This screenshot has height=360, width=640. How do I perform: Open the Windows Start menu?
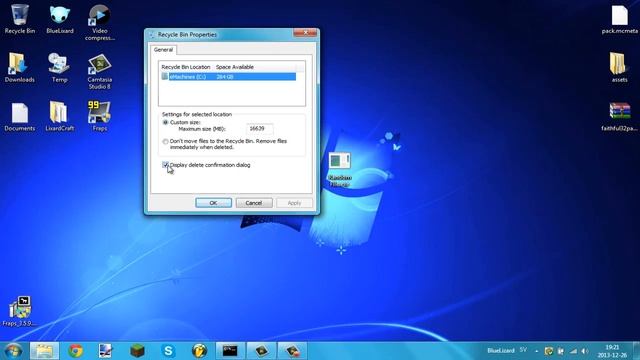click(x=13, y=351)
